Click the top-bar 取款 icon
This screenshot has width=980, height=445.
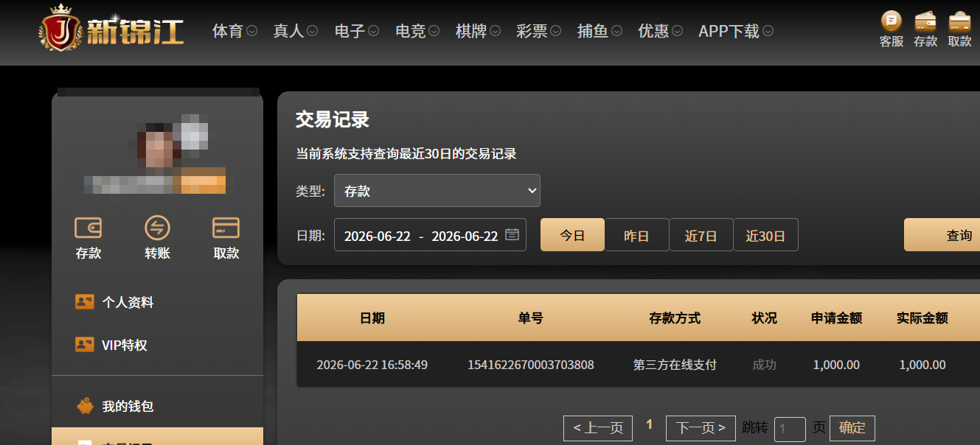click(959, 20)
